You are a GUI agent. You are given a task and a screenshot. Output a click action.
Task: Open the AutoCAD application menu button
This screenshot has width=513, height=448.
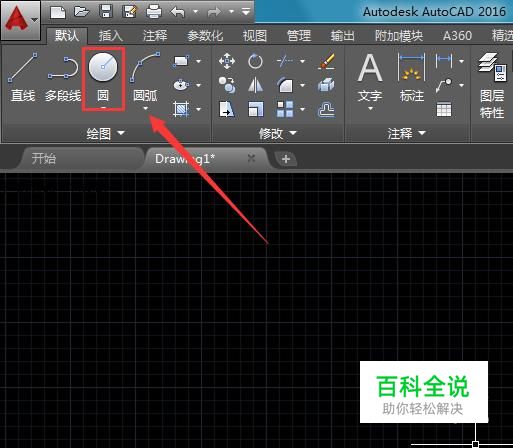(x=20, y=20)
